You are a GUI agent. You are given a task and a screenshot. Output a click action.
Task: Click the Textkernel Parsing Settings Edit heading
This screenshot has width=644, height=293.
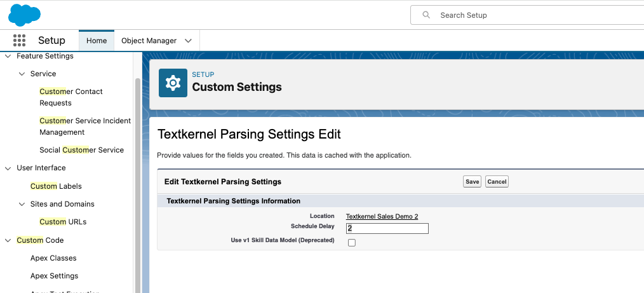[250, 134]
